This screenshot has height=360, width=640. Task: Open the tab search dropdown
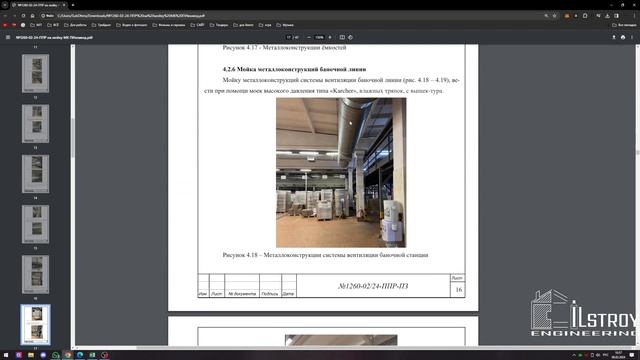pos(5,5)
